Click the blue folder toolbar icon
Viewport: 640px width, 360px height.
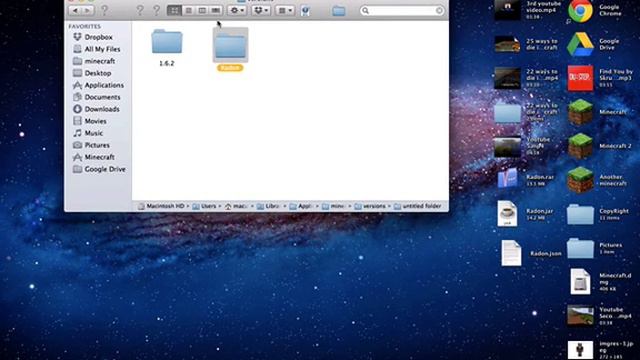(x=338, y=11)
